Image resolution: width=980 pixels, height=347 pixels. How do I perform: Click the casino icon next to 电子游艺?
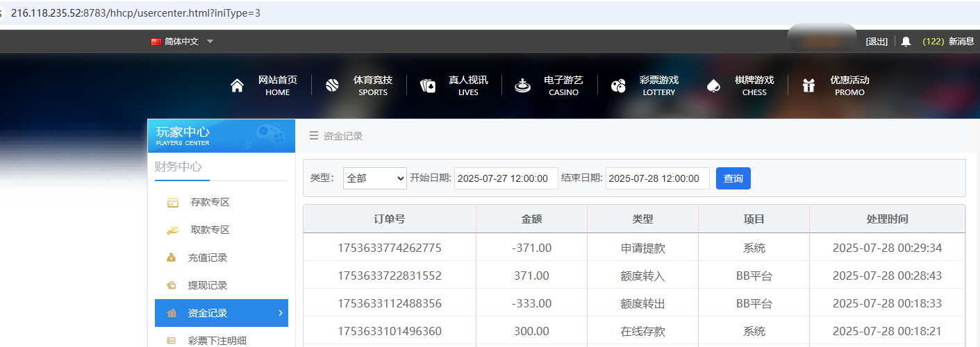(x=522, y=85)
